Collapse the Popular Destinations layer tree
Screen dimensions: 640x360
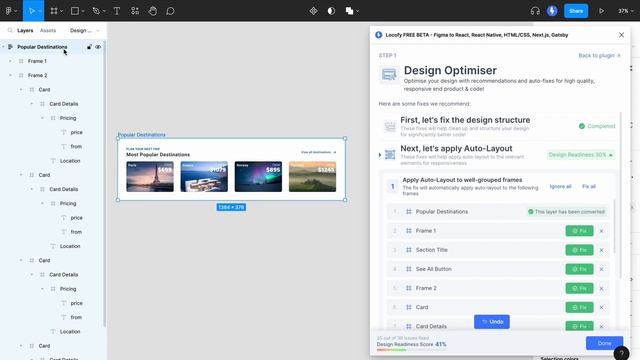(x=4, y=47)
